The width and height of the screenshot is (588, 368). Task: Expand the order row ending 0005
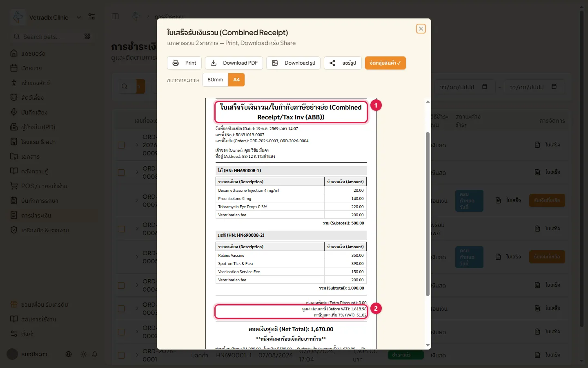(x=137, y=257)
